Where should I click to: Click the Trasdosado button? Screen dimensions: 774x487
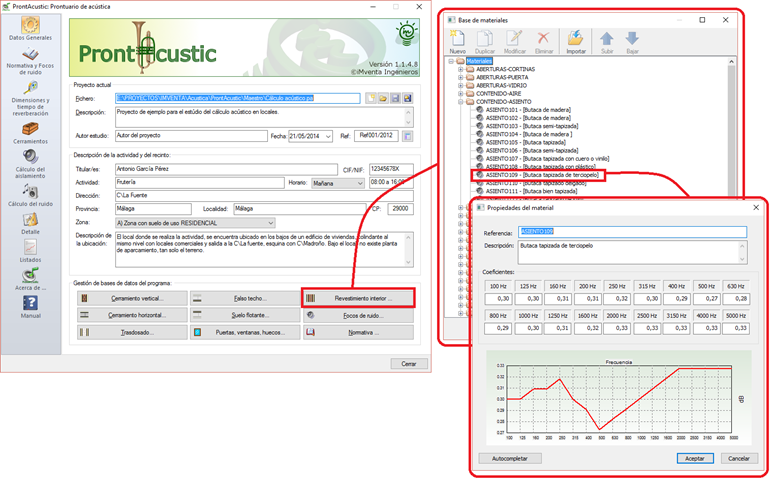tap(132, 333)
